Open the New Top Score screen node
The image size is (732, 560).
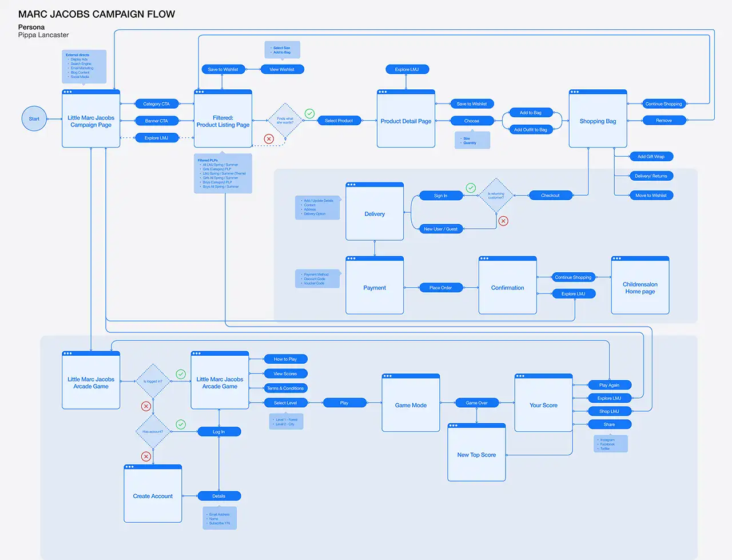[x=476, y=455]
